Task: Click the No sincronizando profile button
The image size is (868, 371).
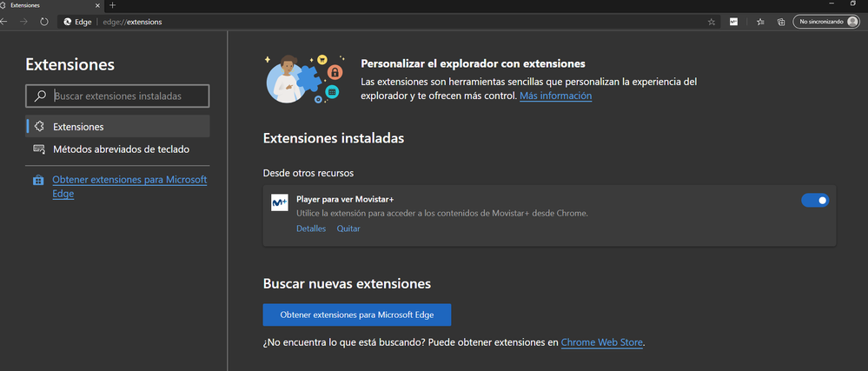Action: click(826, 22)
